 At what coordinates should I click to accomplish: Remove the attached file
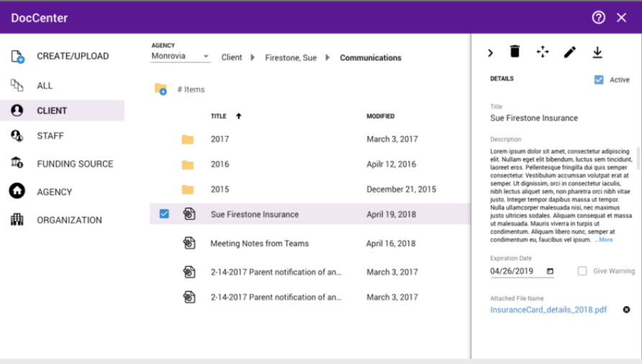point(626,310)
